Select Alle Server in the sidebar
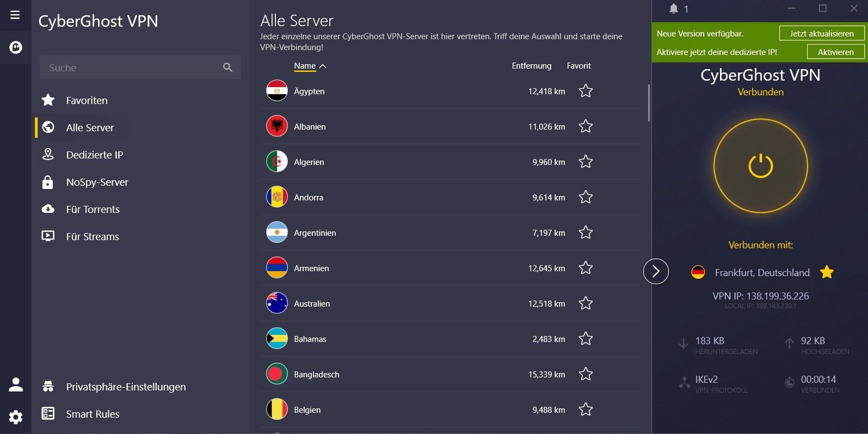Image resolution: width=868 pixels, height=434 pixels. (x=90, y=127)
